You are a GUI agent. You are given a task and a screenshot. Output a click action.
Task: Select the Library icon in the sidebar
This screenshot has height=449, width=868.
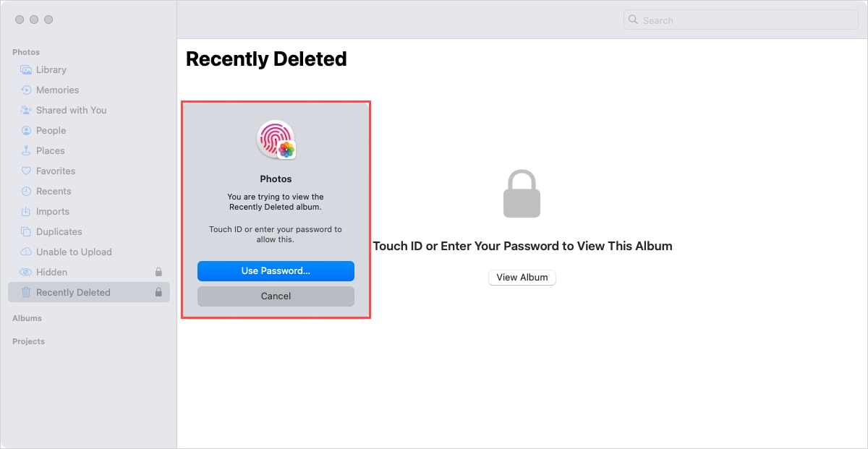(x=25, y=69)
